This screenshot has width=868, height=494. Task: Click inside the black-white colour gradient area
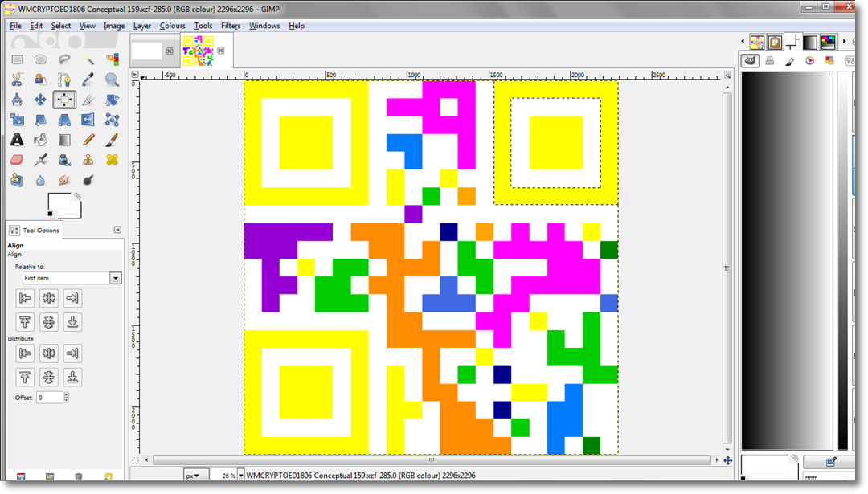pos(787,260)
